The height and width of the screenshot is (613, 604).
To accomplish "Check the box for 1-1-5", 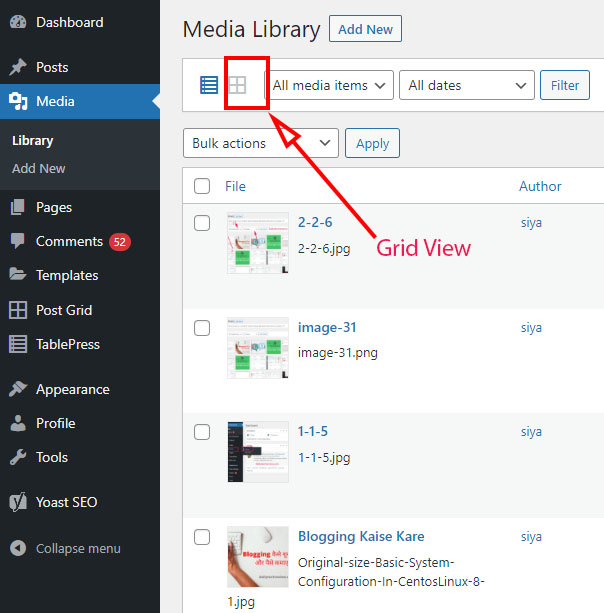I will pyautogui.click(x=202, y=432).
